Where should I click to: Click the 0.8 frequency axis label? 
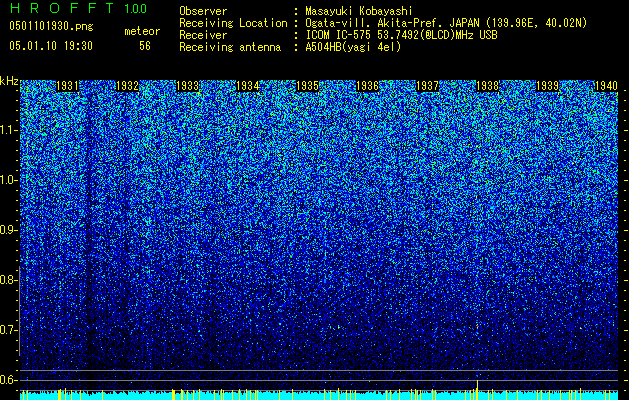tap(9, 280)
